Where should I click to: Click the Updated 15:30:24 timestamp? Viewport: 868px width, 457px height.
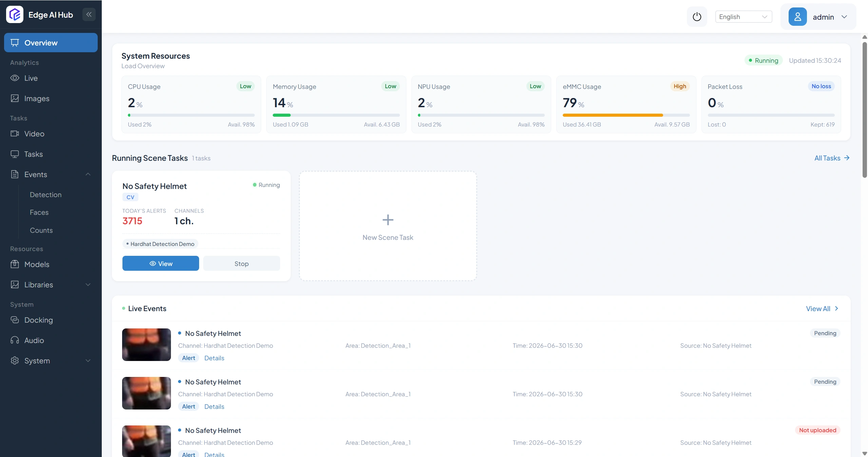click(815, 60)
